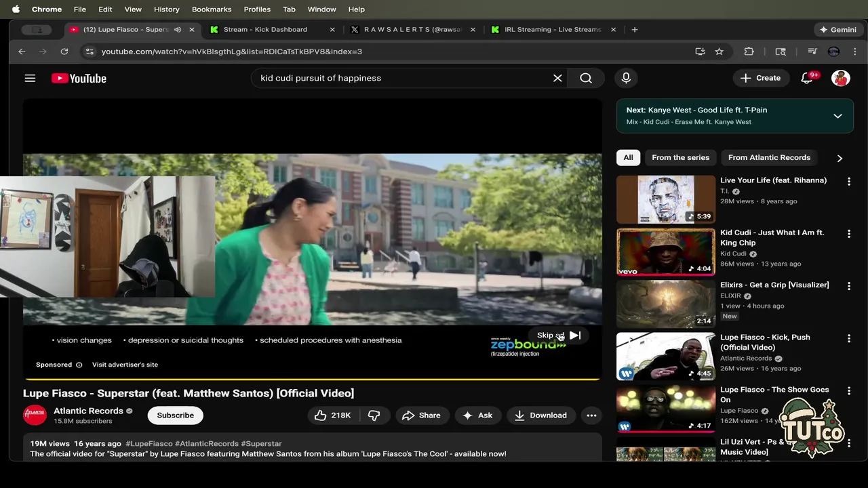Open Gemini in Chrome

coord(838,30)
